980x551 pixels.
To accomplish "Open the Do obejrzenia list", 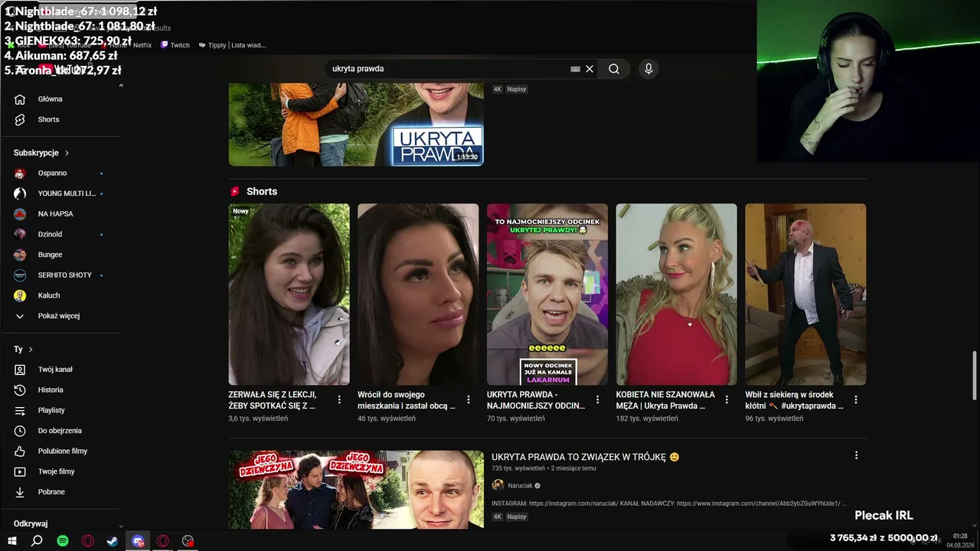I will click(x=60, y=431).
